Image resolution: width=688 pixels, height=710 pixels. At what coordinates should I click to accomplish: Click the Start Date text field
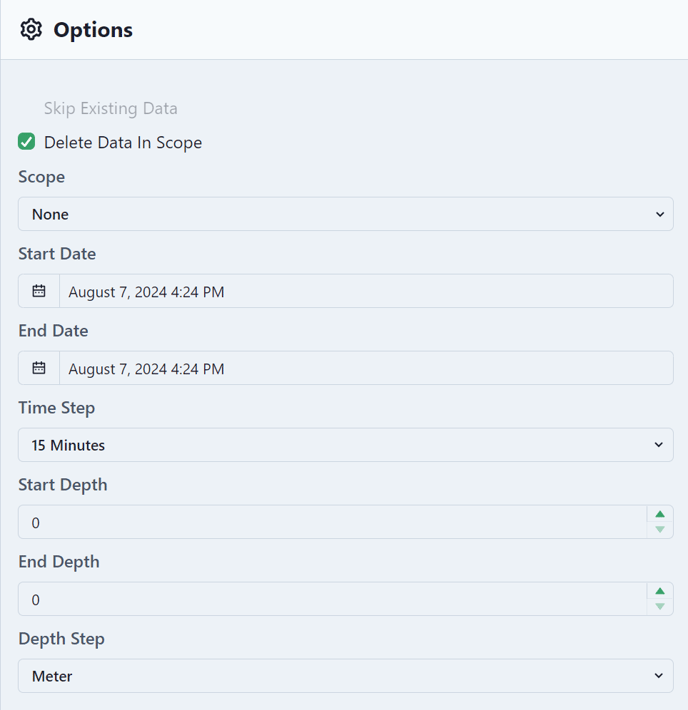click(366, 291)
